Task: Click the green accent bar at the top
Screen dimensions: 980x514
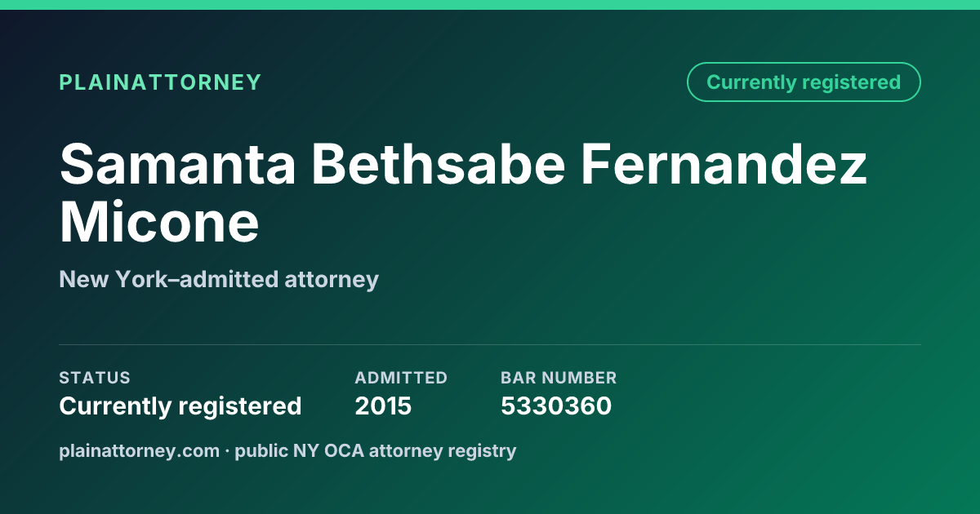Action: (x=490, y=5)
